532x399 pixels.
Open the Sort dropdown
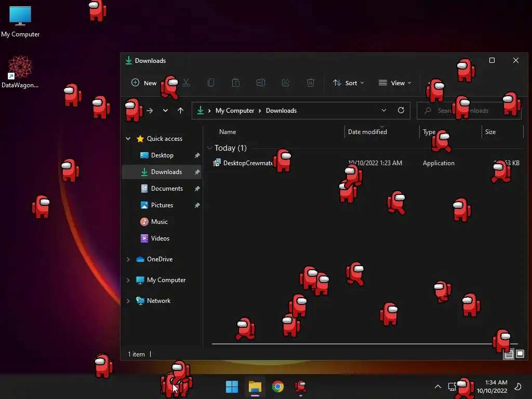[349, 83]
